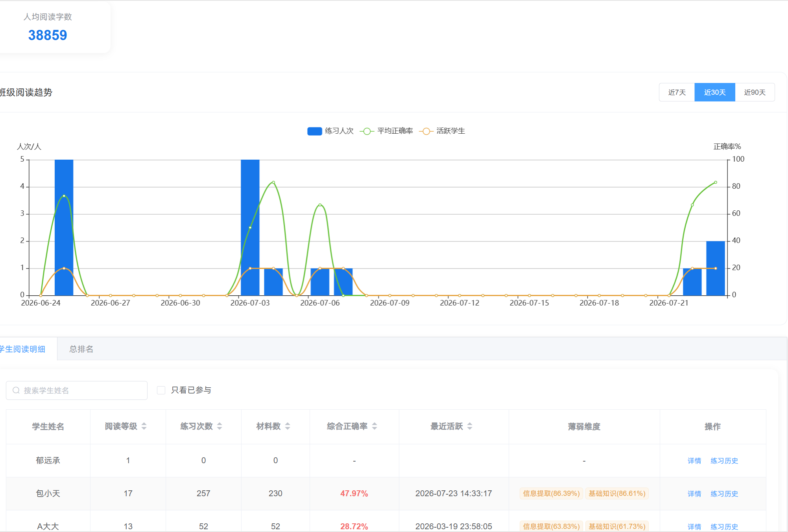Click the 2026-03-19 23:58:05 timestamp
Screen dimensions: 788x532
454,526
